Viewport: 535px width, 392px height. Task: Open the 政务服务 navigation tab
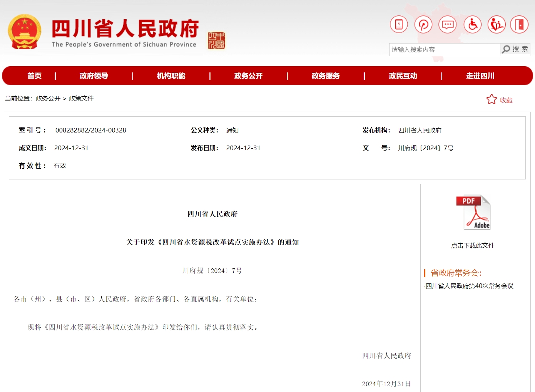tap(326, 76)
